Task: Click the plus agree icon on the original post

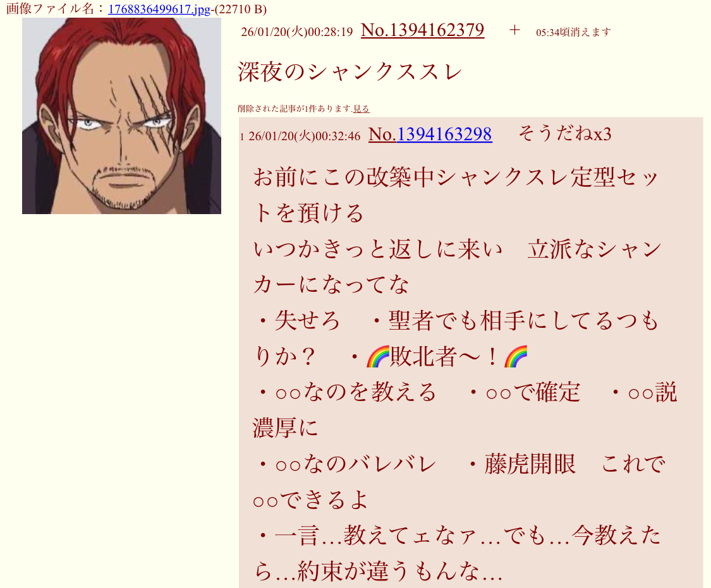Action: 514,30
